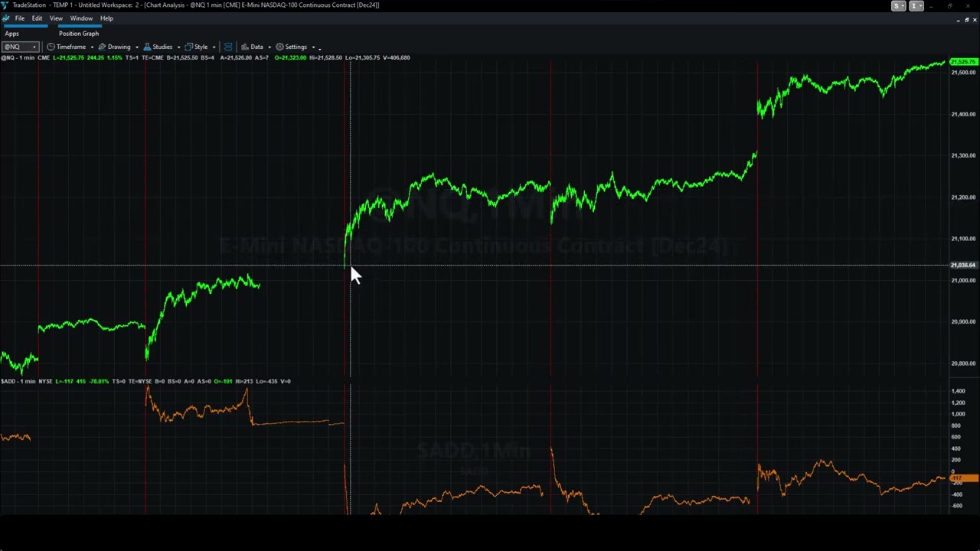Click the V=406,680 volume value
The height and width of the screenshot is (551, 980).
click(396, 58)
